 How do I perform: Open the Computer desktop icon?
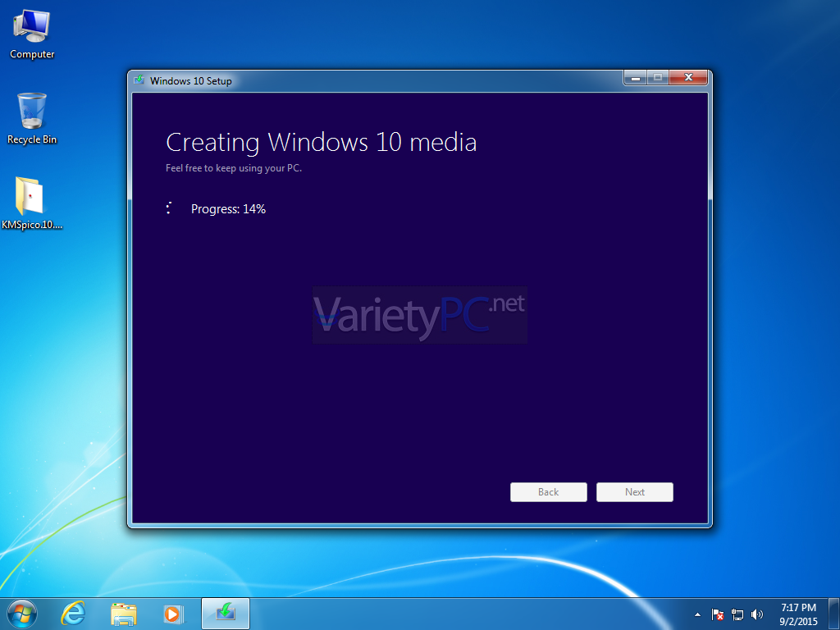coord(32,33)
